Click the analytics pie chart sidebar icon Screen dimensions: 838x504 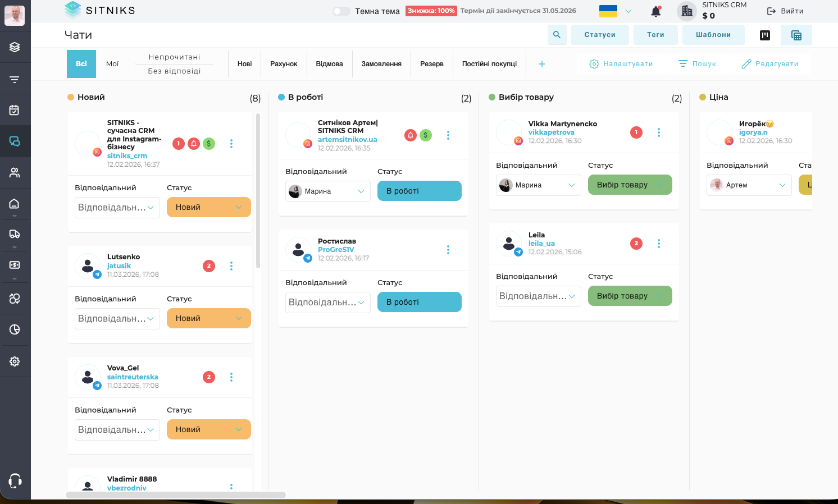pos(15,329)
